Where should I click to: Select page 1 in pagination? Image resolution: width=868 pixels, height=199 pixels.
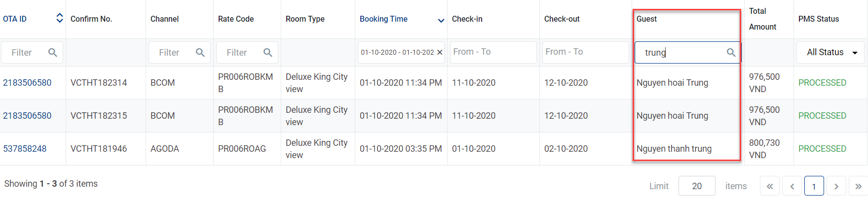tap(814, 186)
